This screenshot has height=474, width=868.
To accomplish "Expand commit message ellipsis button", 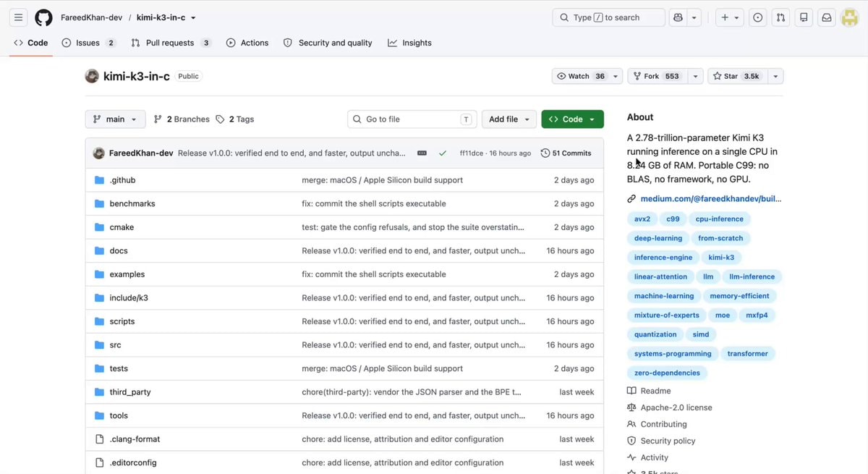I will click(422, 153).
